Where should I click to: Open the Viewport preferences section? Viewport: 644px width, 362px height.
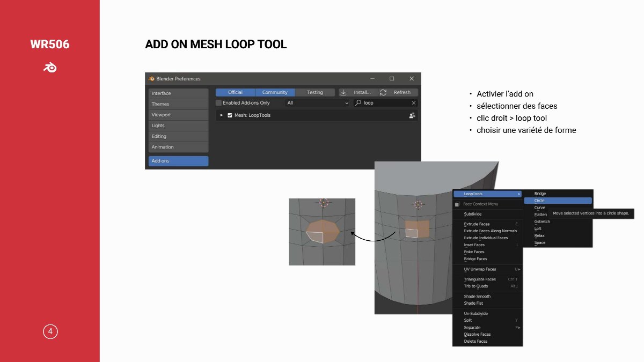tap(178, 115)
